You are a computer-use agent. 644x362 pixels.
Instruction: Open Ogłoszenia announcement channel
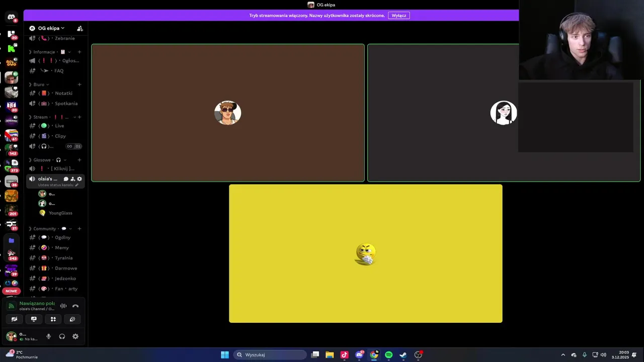tap(55, 61)
